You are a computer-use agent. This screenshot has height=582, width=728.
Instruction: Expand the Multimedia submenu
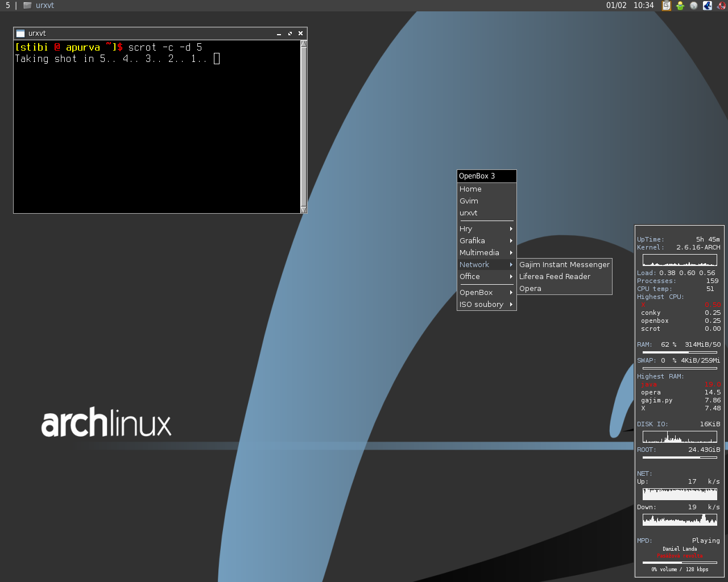point(486,253)
